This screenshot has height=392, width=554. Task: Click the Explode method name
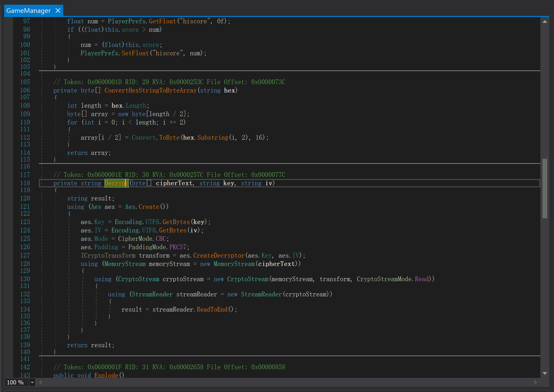tap(106, 375)
